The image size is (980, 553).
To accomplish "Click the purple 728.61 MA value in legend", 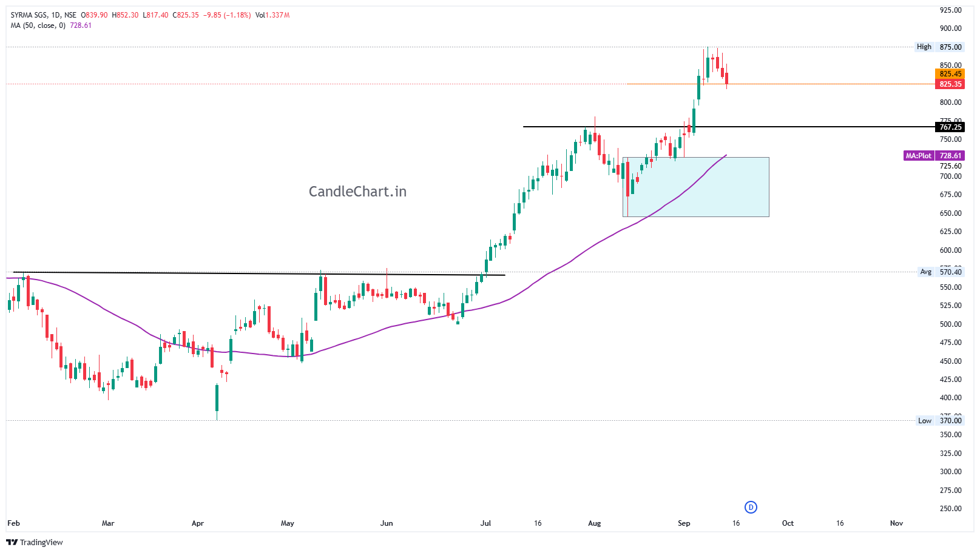I will 81,25.
